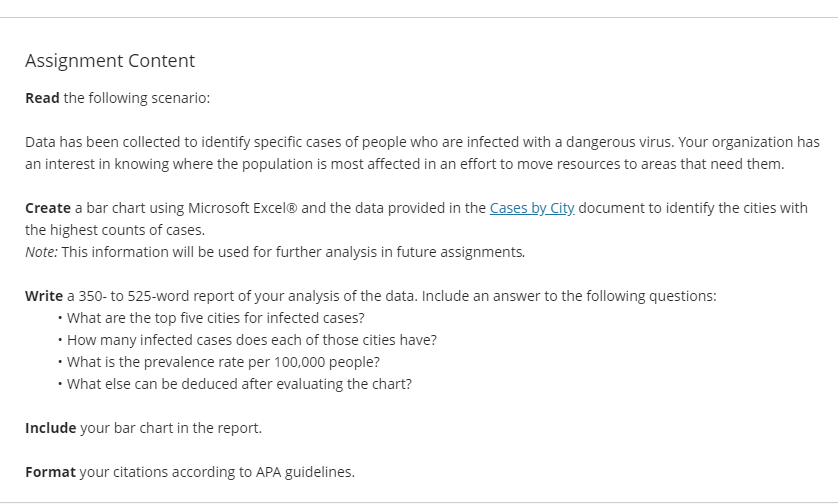Image resolution: width=838 pixels, height=504 pixels.
Task: Click the bold word Include
Action: [51, 428]
